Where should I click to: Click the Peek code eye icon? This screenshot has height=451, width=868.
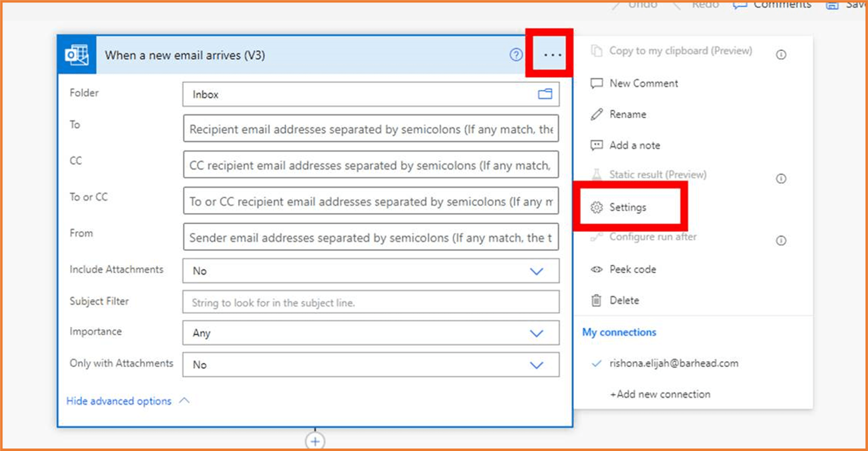[596, 269]
